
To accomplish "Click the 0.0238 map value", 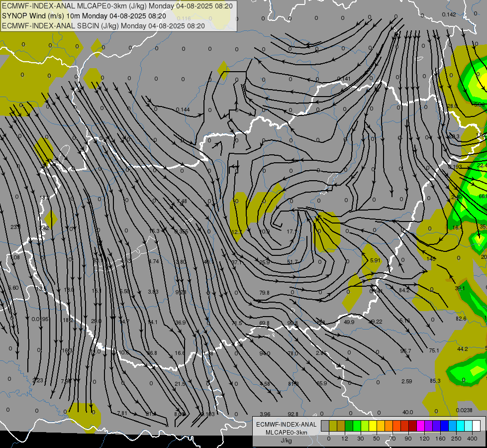I will coord(464,410).
